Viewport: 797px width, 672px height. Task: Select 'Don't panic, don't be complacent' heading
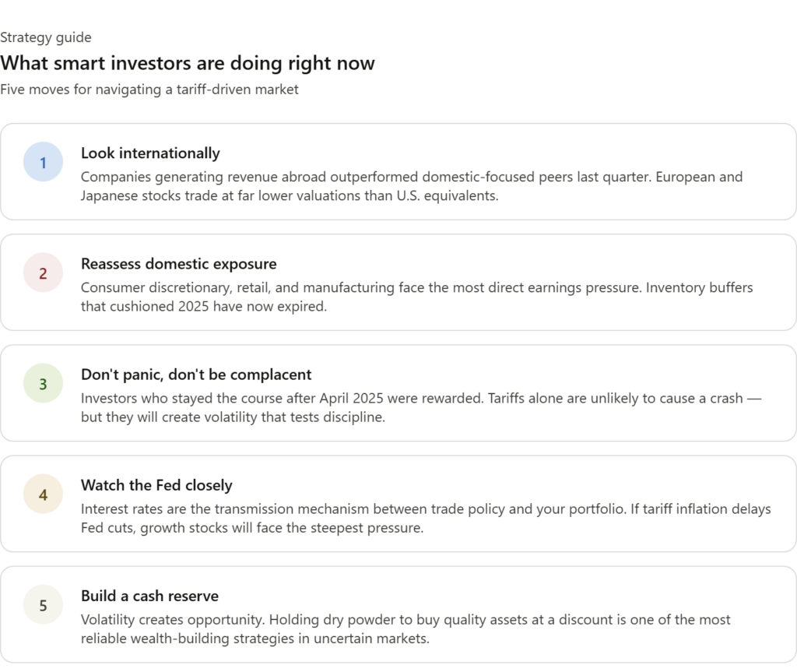196,375
